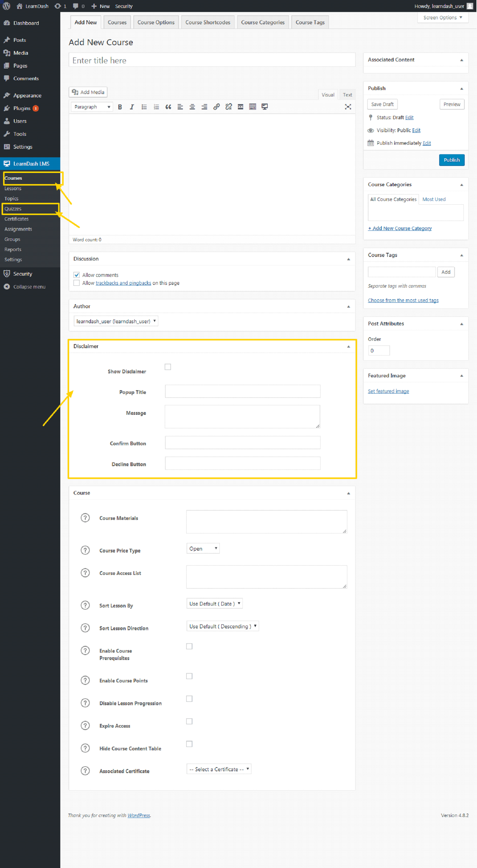Click the Preview button

(x=452, y=104)
